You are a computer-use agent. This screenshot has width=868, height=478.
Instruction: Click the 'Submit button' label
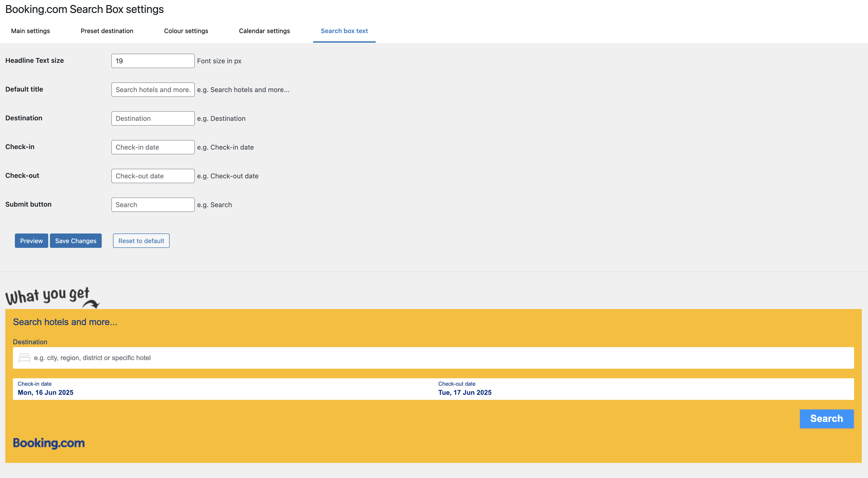click(28, 204)
